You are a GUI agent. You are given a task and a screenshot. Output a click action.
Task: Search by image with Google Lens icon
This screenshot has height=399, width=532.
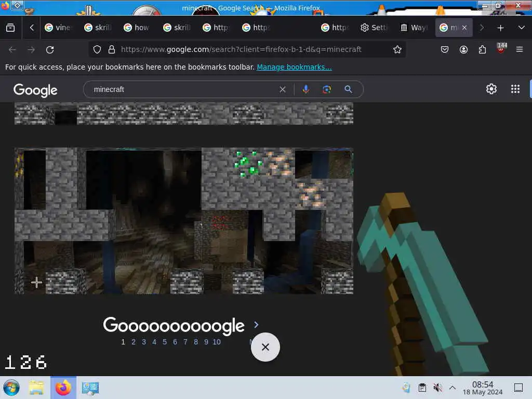[327, 89]
